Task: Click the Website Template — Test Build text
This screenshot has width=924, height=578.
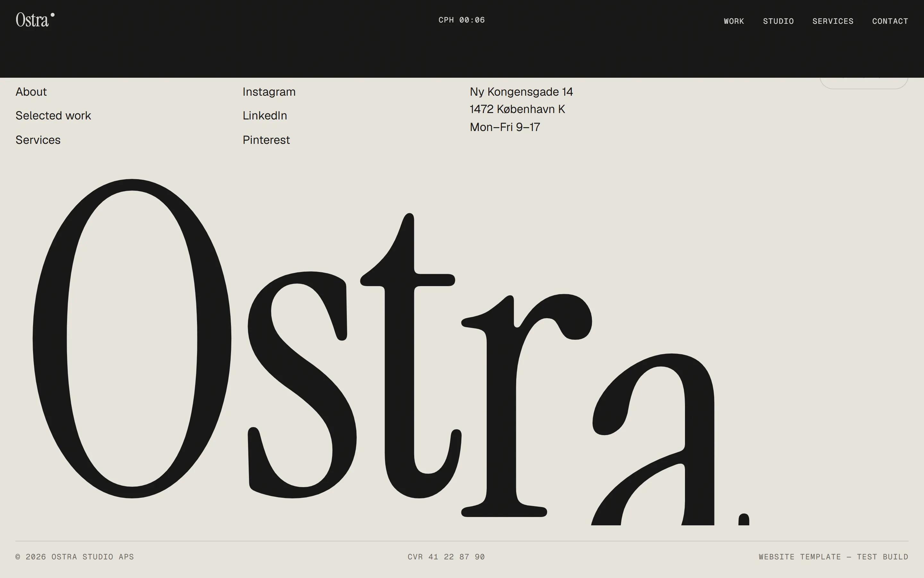Action: click(x=833, y=556)
